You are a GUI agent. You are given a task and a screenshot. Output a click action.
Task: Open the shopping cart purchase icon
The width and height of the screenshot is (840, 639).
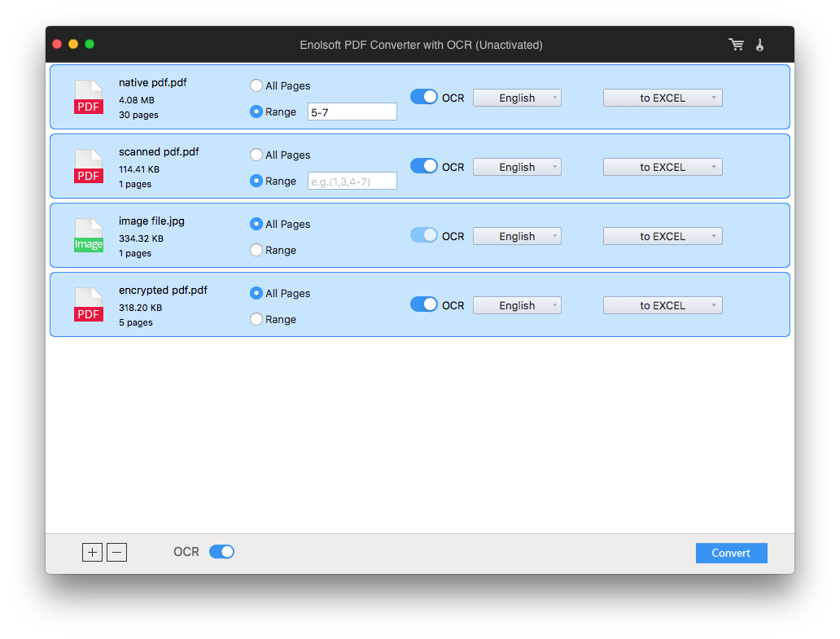click(736, 45)
